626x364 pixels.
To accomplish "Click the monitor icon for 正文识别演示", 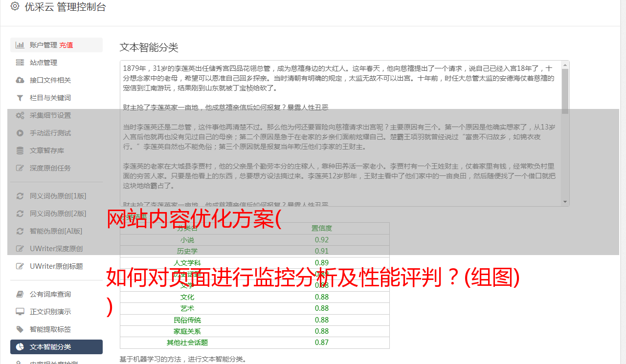I will [x=20, y=312].
